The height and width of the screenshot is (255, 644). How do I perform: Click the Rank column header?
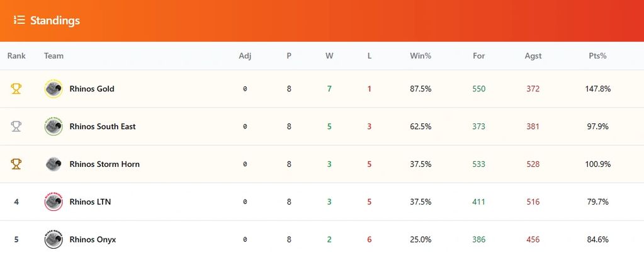[x=16, y=56]
